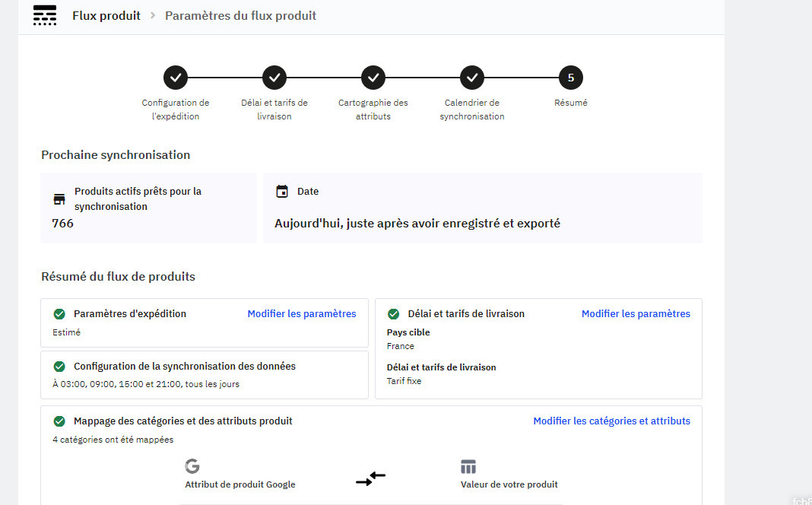Open Modifier les paramètres for shipping settings
812x505 pixels.
click(302, 314)
